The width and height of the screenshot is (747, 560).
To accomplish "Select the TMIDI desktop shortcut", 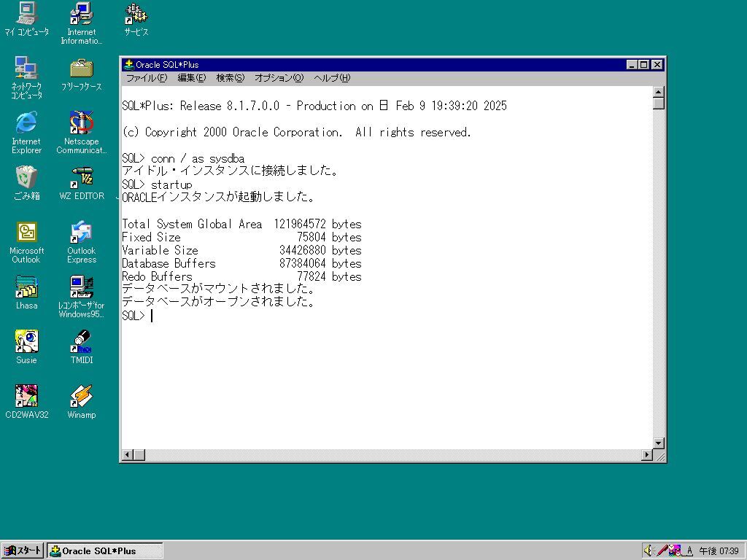I will (x=82, y=347).
